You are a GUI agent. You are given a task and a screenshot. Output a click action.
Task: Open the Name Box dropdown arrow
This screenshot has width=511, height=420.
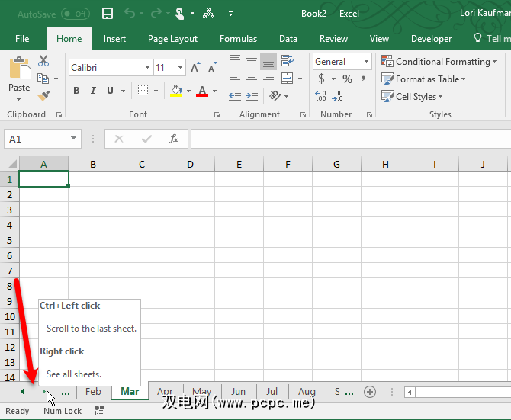73,139
